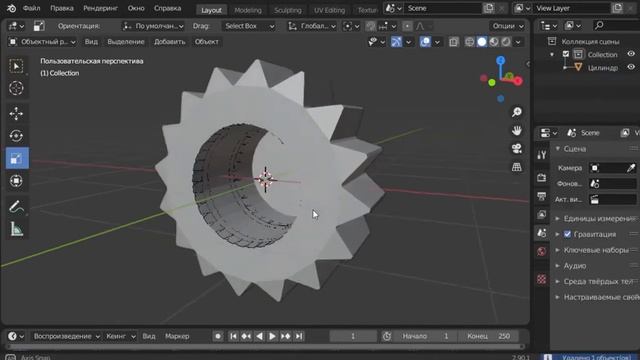Switch to the UV Editing workspace tab
640x360 pixels.
329,10
